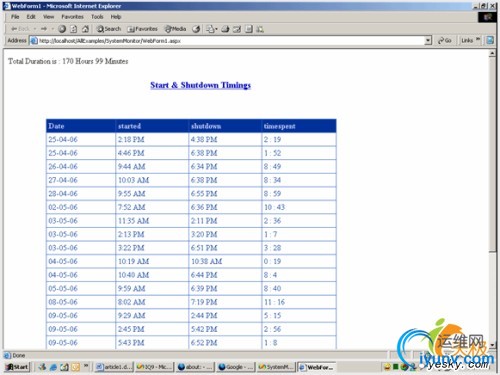Screen dimensions: 500x375
Task: Open the Tools menu
Action: pyautogui.click(x=97, y=17)
